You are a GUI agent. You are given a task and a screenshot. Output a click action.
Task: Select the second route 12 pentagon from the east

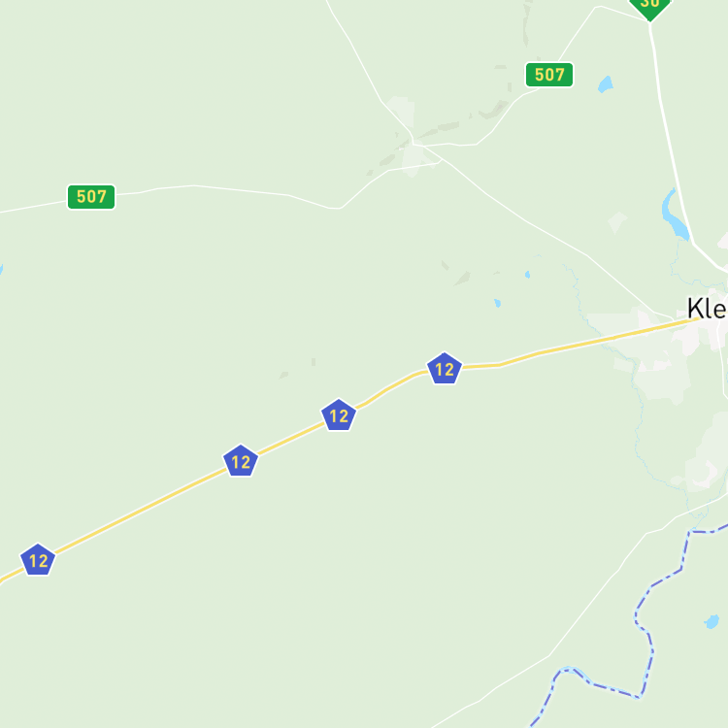tap(339, 415)
